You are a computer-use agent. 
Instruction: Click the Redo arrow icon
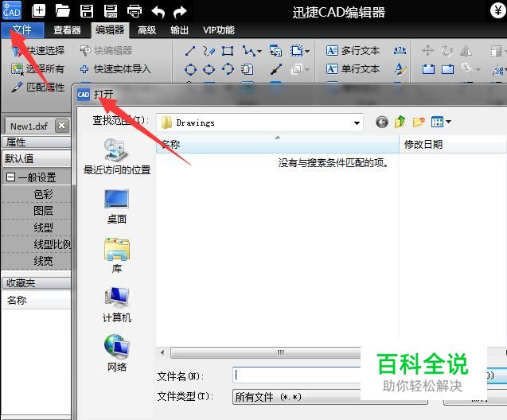point(180,12)
